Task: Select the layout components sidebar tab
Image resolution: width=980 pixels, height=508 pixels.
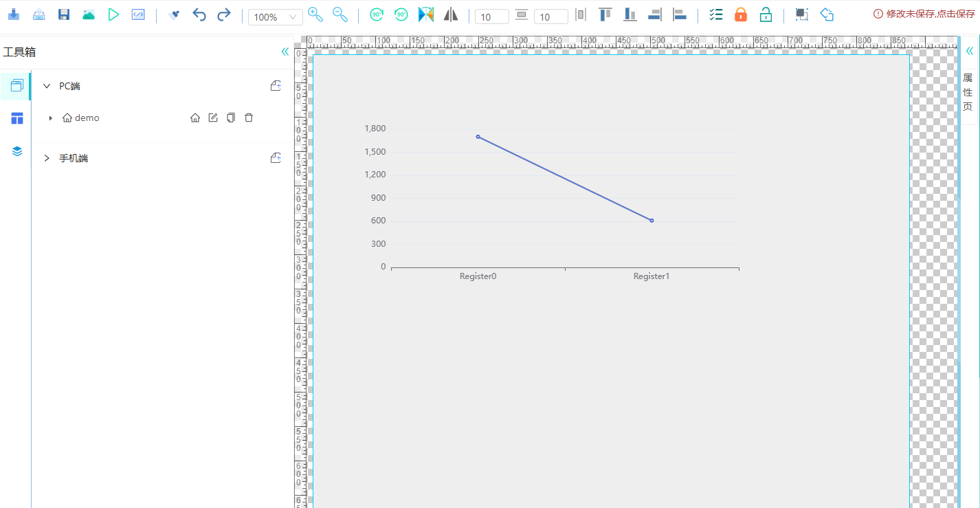Action: [x=17, y=119]
